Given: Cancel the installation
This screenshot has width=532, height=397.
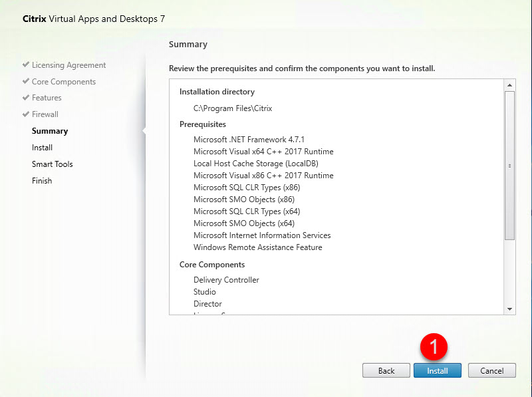Looking at the screenshot, I should 492,370.
